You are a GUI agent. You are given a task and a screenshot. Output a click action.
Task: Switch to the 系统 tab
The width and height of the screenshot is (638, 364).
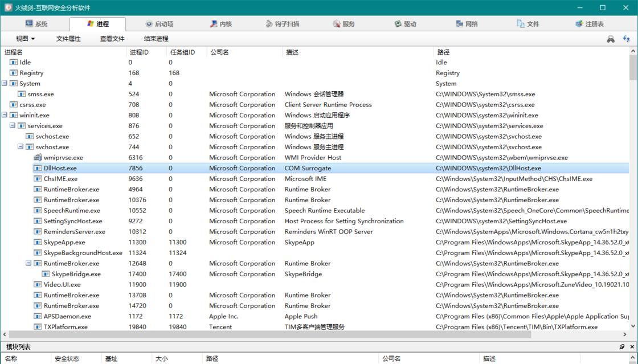(x=36, y=24)
